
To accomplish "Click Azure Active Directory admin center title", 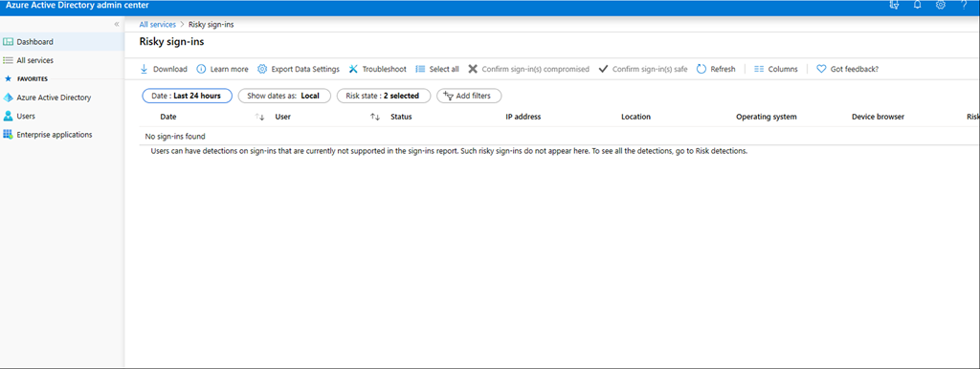I will [78, 5].
